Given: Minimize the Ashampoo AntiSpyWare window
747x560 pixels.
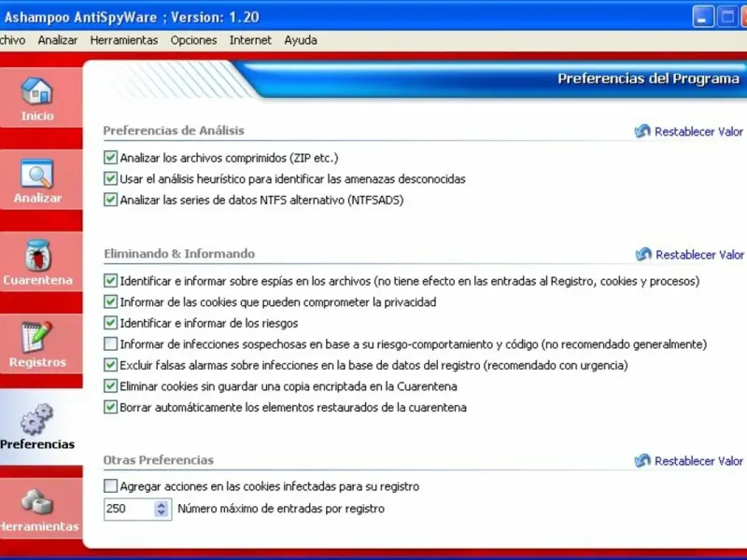Looking at the screenshot, I should 703,17.
